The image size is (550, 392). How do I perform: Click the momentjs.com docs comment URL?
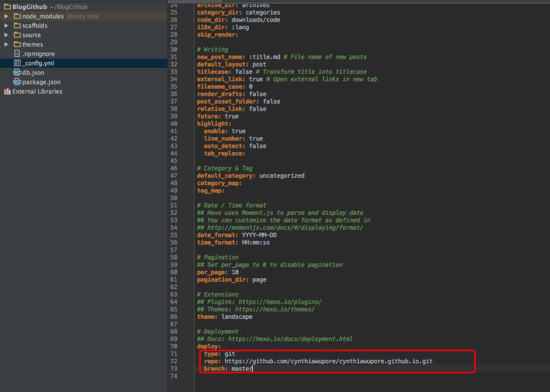click(285, 228)
